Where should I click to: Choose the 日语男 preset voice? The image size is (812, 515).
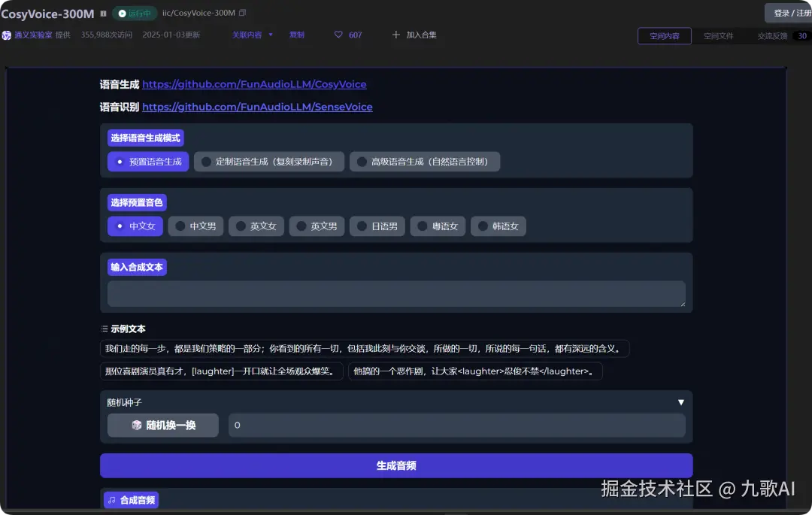[377, 226]
